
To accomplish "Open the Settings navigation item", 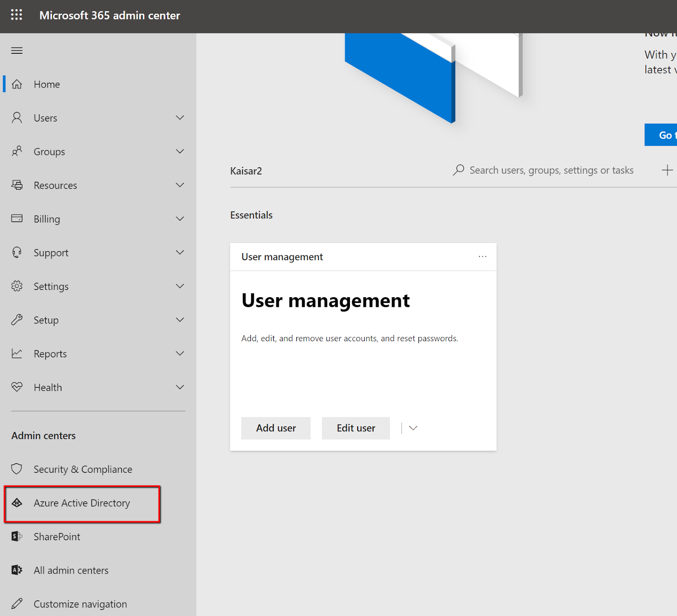I will tap(98, 286).
